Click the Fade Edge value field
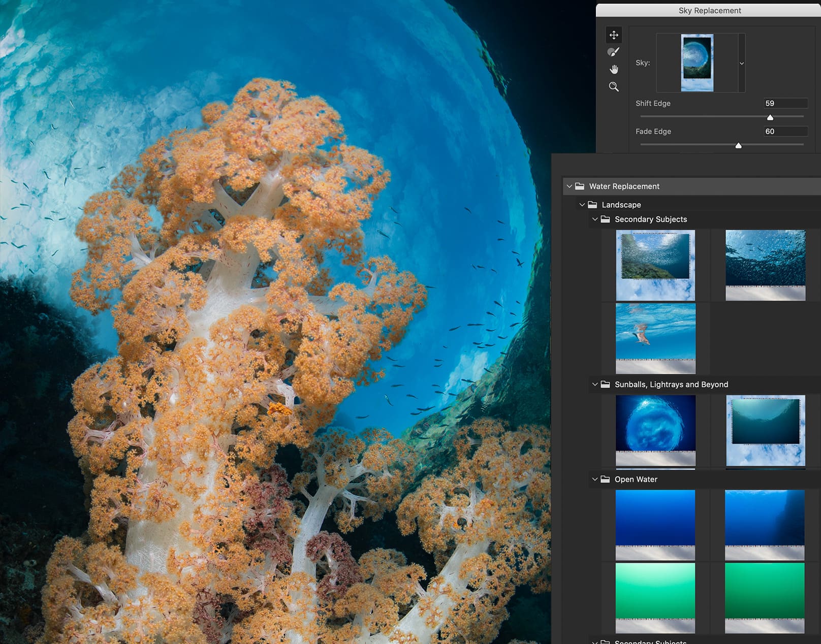This screenshot has width=821, height=644. (x=785, y=131)
